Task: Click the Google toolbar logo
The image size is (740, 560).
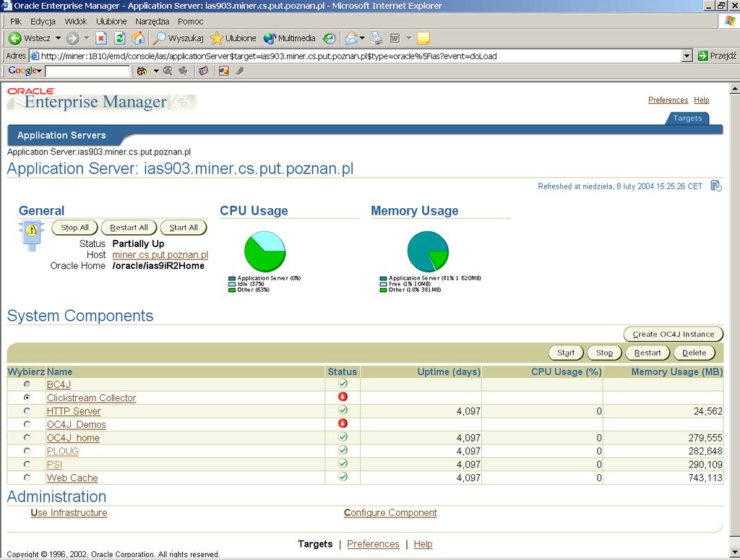Action: tap(22, 71)
